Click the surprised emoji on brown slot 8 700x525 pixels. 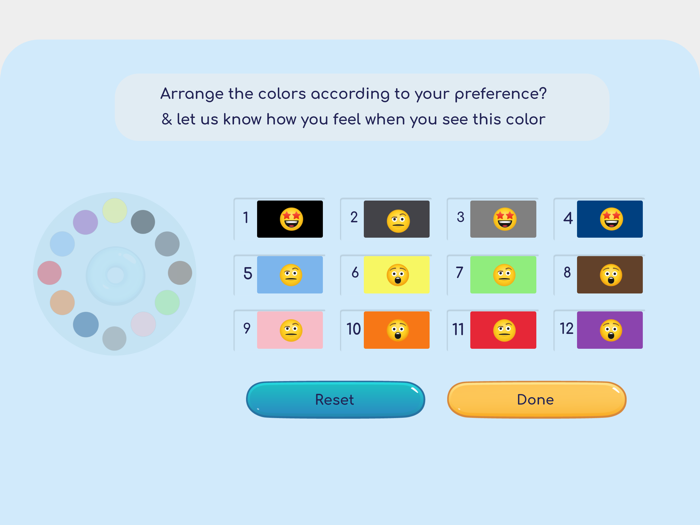[611, 275]
